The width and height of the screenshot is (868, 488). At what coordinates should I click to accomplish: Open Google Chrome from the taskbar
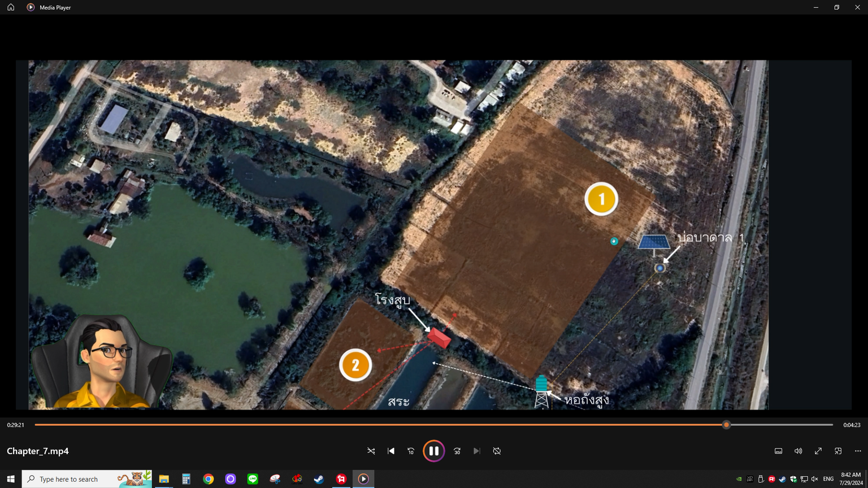(209, 479)
